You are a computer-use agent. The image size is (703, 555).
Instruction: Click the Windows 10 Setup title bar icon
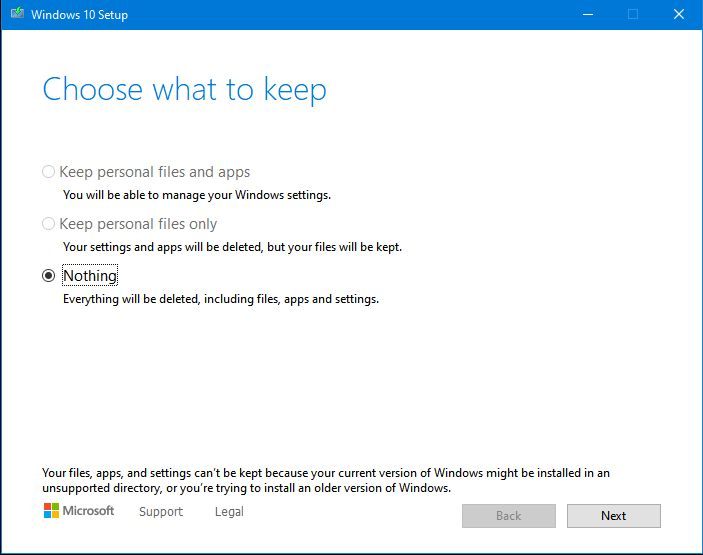tap(17, 13)
